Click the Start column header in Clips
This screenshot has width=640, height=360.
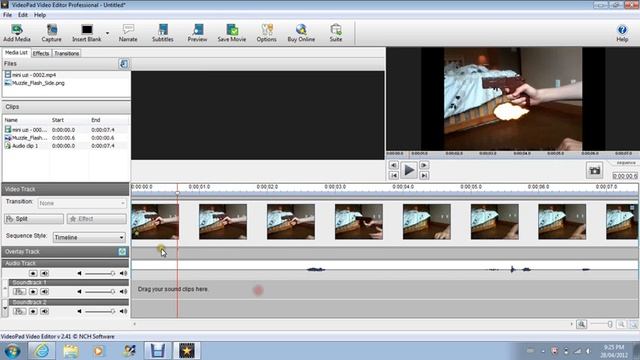pos(58,120)
